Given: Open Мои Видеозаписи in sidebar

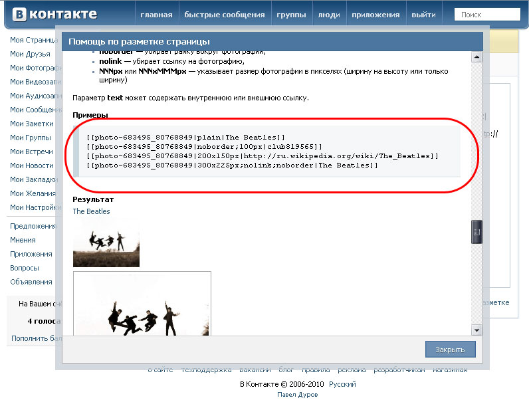Looking at the screenshot, I should point(35,82).
